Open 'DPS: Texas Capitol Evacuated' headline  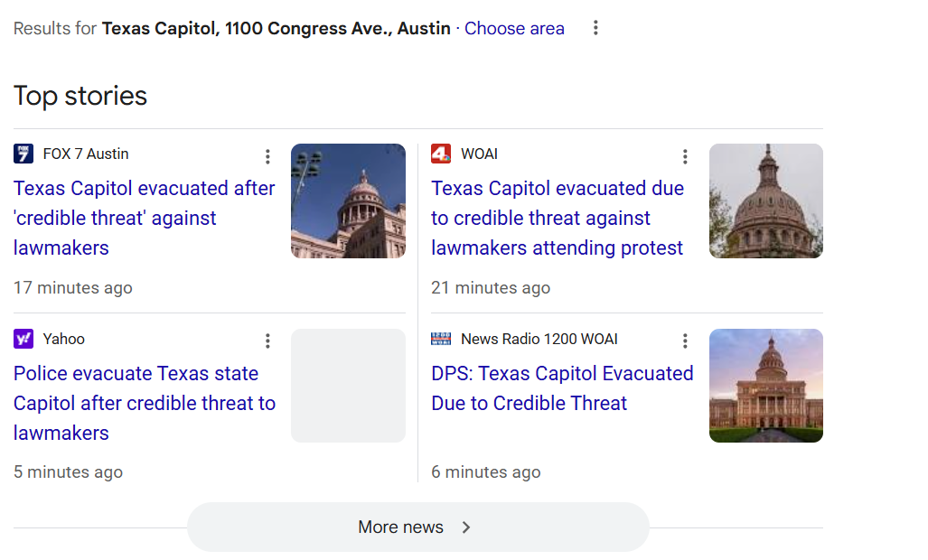[562, 388]
